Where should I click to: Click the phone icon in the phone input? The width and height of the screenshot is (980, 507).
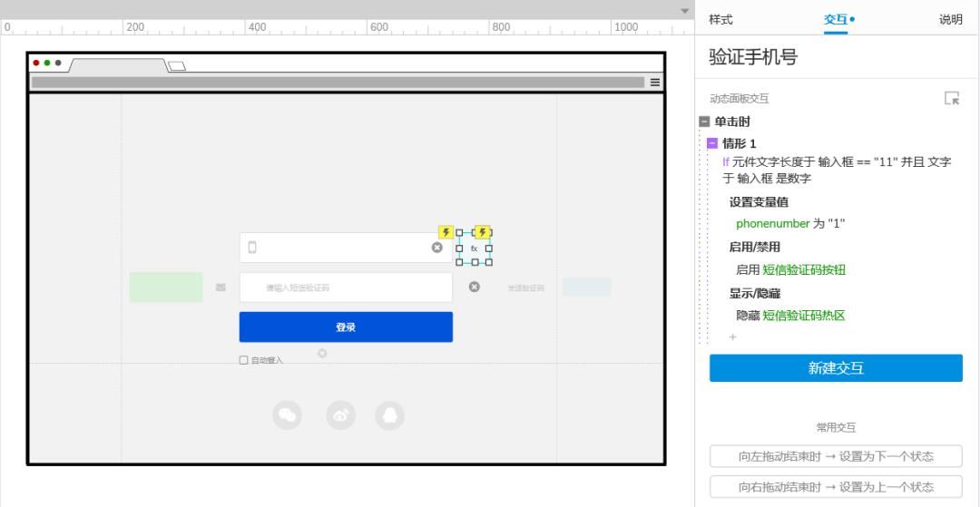(252, 248)
